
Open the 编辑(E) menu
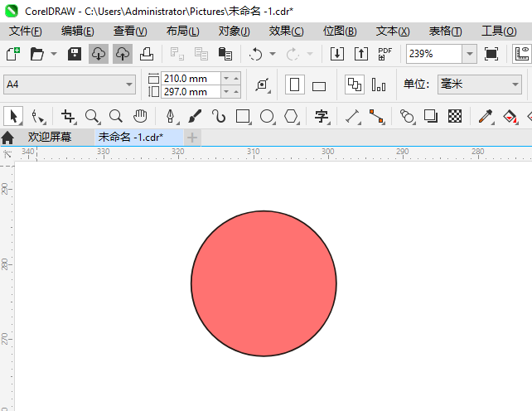coord(77,31)
